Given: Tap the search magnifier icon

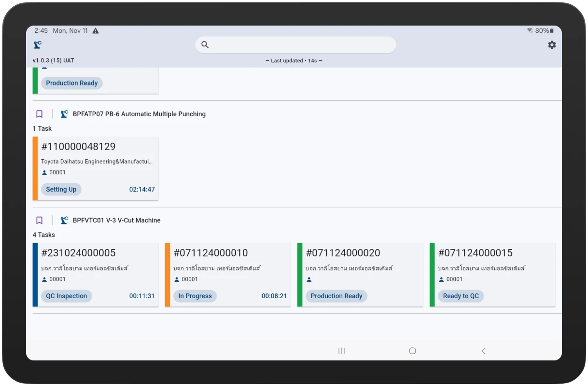Looking at the screenshot, I should (x=205, y=45).
